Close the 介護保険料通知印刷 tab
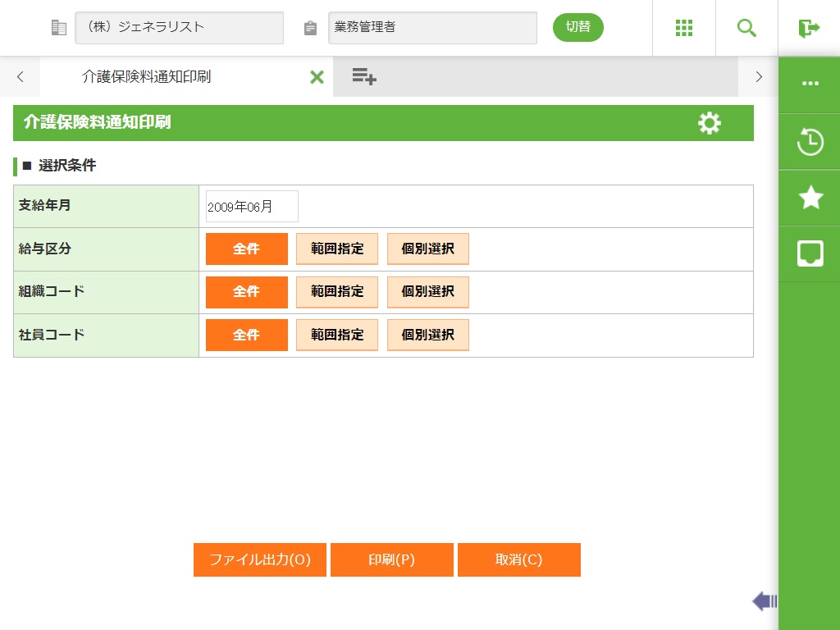 [317, 77]
